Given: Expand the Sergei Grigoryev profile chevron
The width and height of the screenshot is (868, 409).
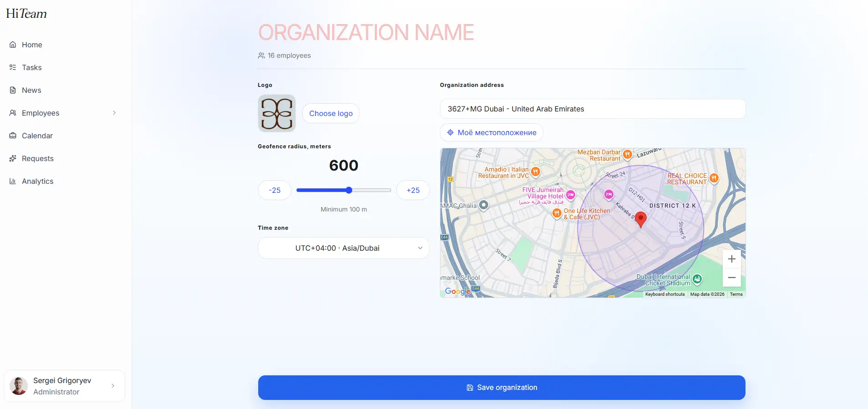Looking at the screenshot, I should pos(113,386).
